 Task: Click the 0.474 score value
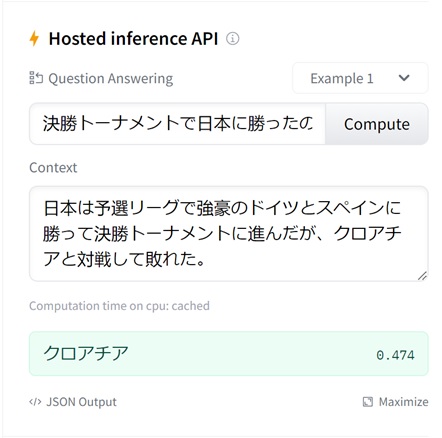pos(395,355)
